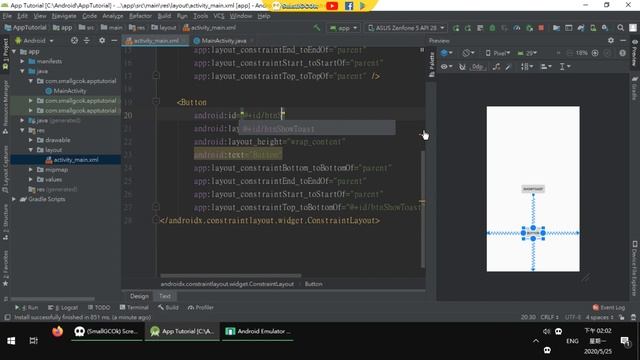The image size is (640, 360).
Task: Click the Apply Changes icon in toolbar
Action: 468,28
